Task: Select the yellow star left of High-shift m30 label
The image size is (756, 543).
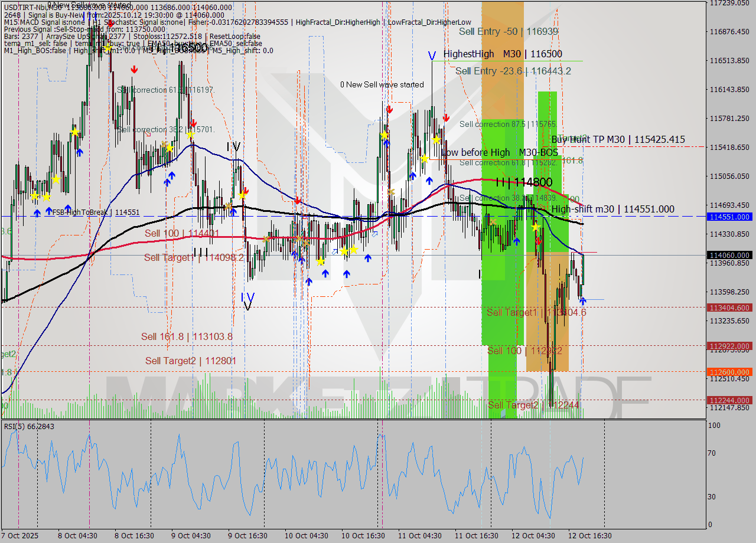Action: pos(535,227)
